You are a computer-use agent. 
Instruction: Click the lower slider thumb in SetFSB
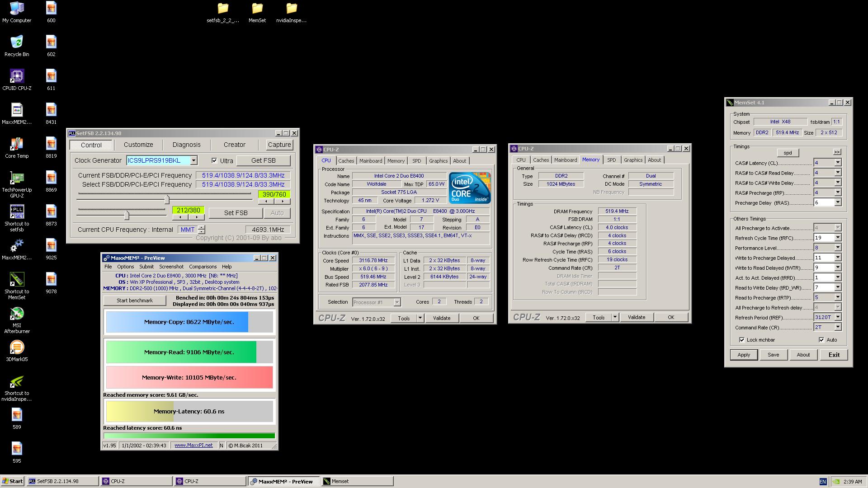point(127,216)
